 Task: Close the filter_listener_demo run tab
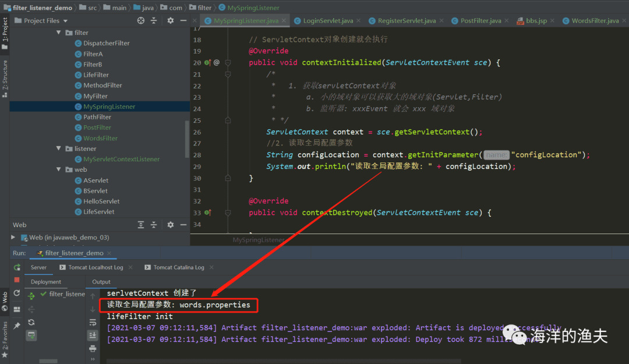109,253
